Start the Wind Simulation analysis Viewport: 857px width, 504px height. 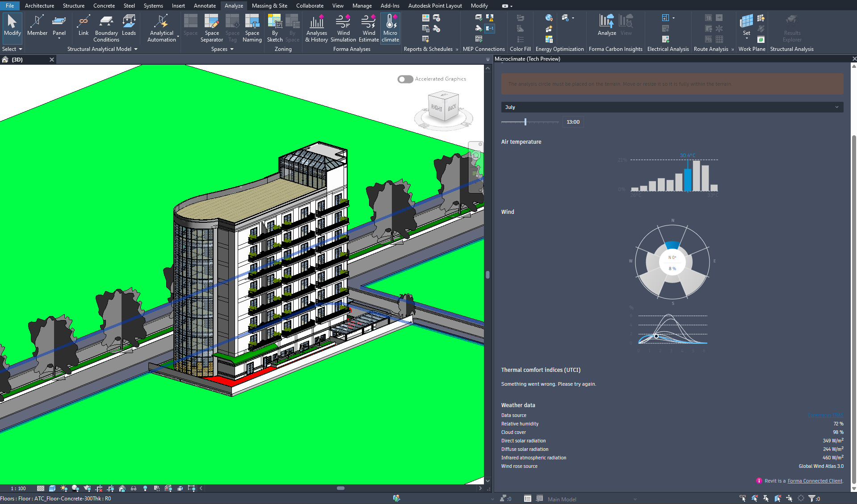(x=343, y=28)
